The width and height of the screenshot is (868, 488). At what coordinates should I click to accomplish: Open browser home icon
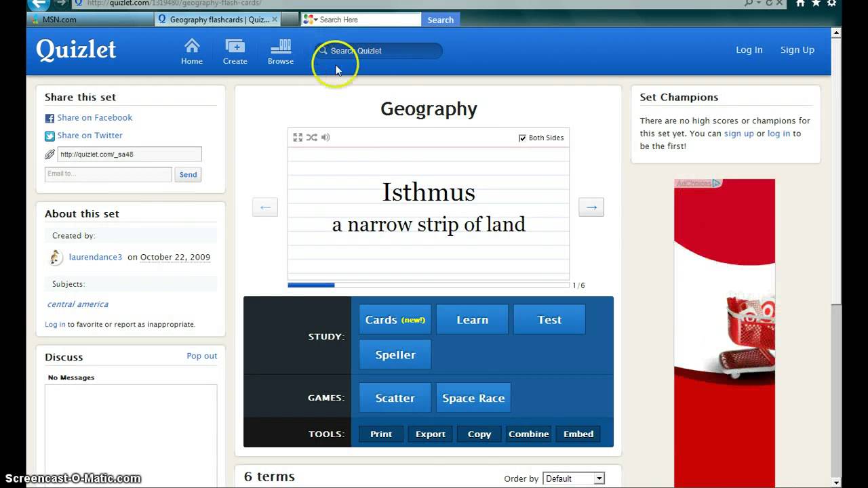pos(800,3)
